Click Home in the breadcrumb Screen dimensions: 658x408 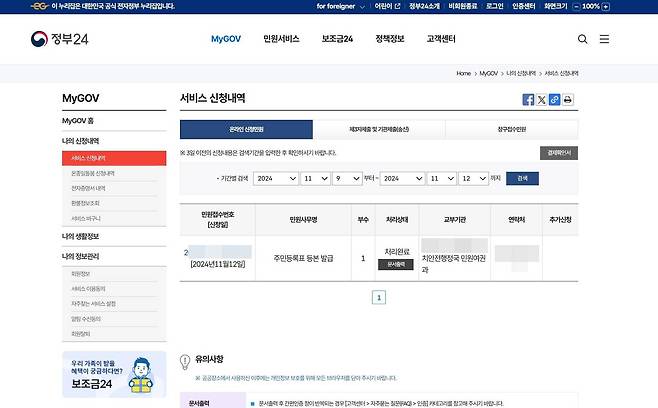point(464,73)
